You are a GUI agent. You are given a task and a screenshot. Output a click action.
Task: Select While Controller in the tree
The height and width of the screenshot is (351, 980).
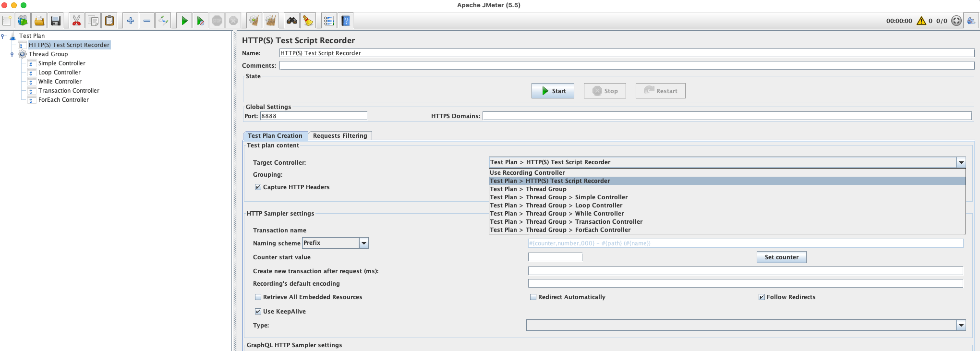coord(60,82)
